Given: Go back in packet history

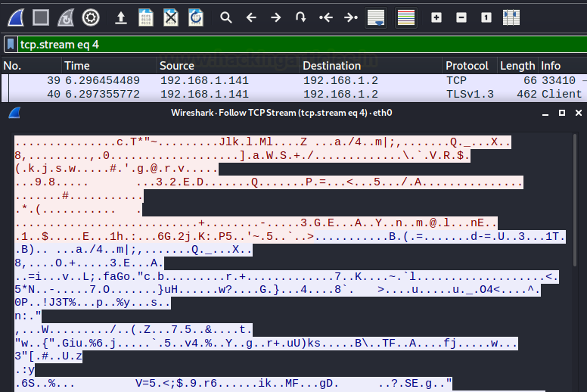Looking at the screenshot, I should click(251, 17).
